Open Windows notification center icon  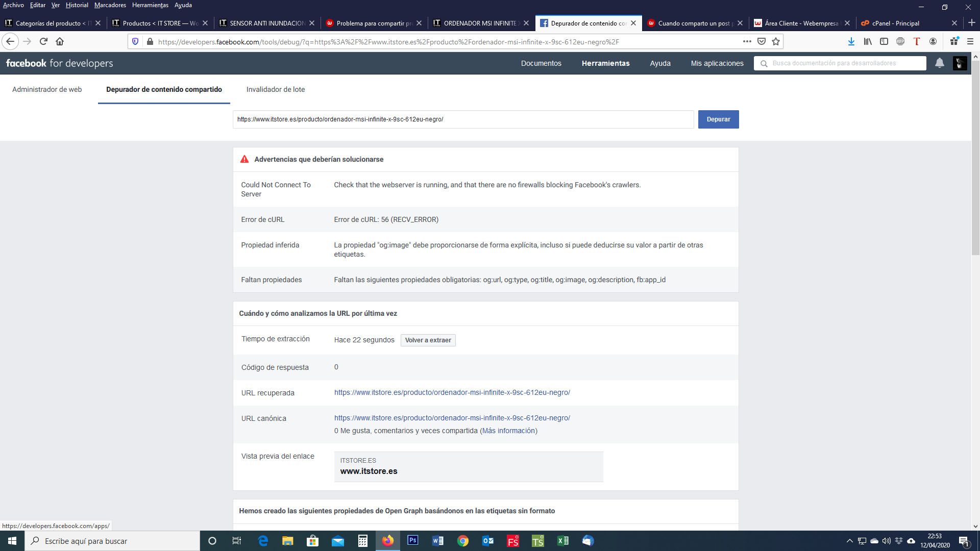click(964, 541)
